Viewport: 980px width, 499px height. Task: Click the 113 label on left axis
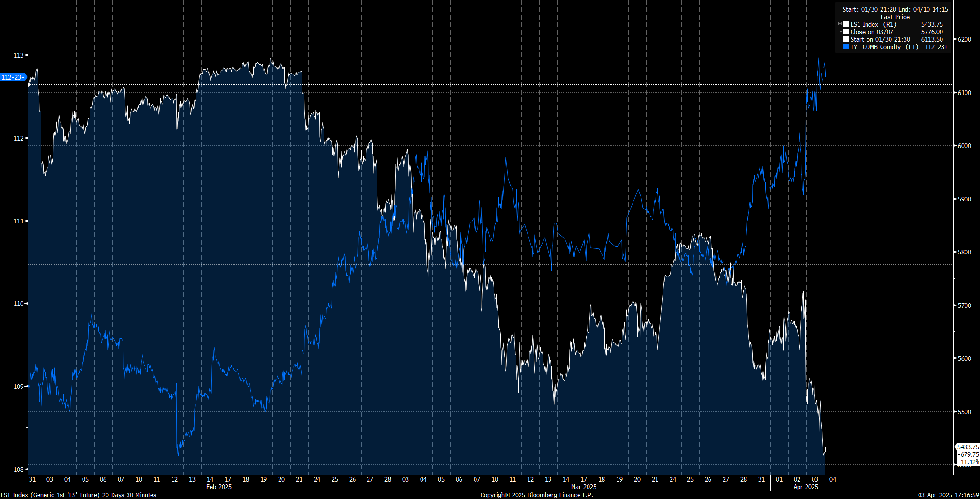tap(18, 55)
